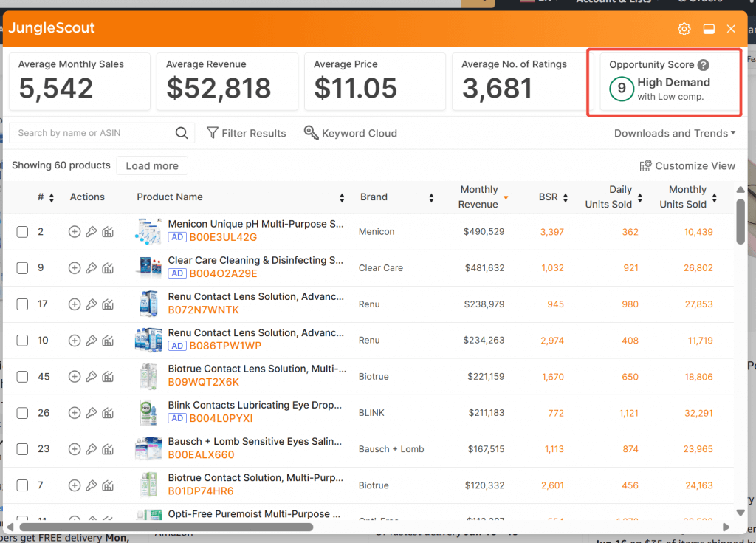
Task: Click plus icon in Blink Contacts row
Action: coord(75,413)
